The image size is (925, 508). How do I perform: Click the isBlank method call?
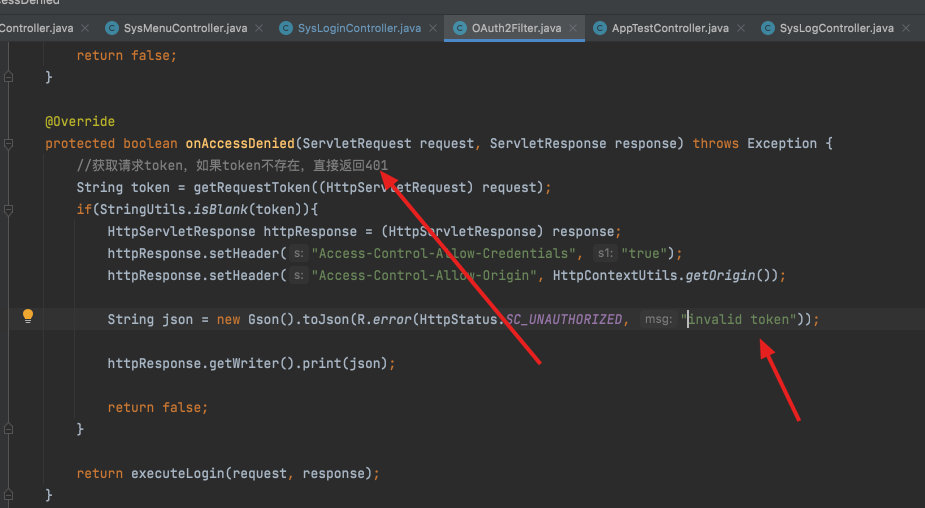point(221,209)
